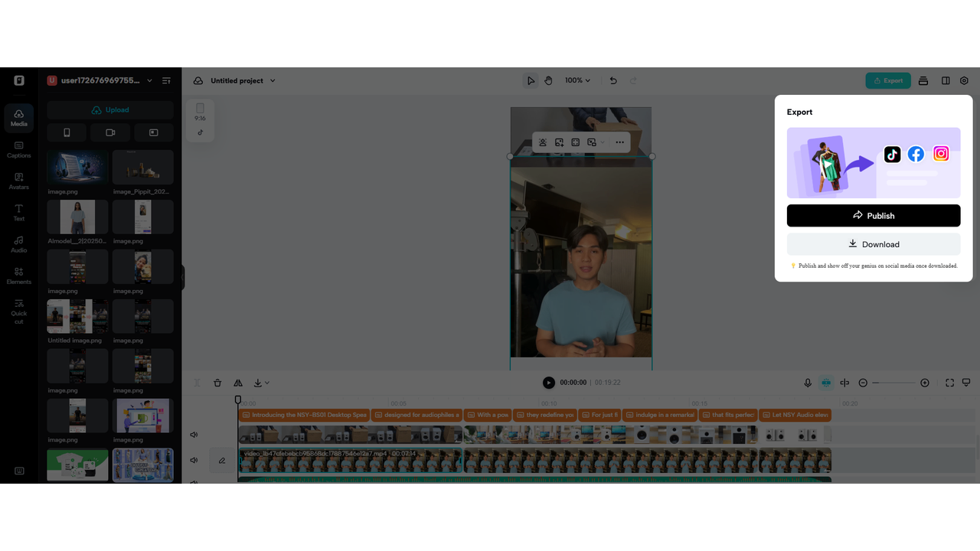Viewport: 980px width, 551px height.
Task: Open the Quick cut panel
Action: tap(18, 312)
